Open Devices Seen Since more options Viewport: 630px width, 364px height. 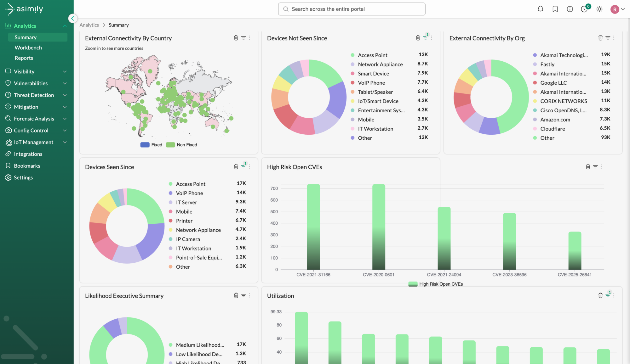tap(249, 166)
